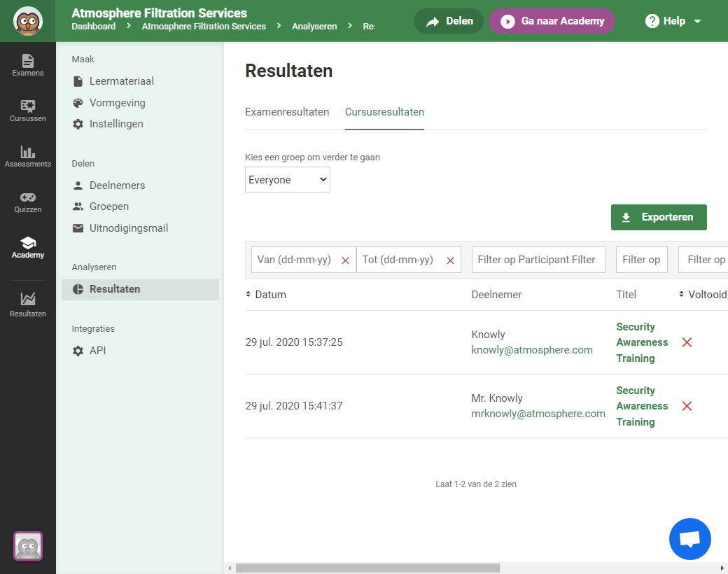The image size is (728, 574).
Task: Switch to the Examenresultaten tab
Action: [287, 112]
